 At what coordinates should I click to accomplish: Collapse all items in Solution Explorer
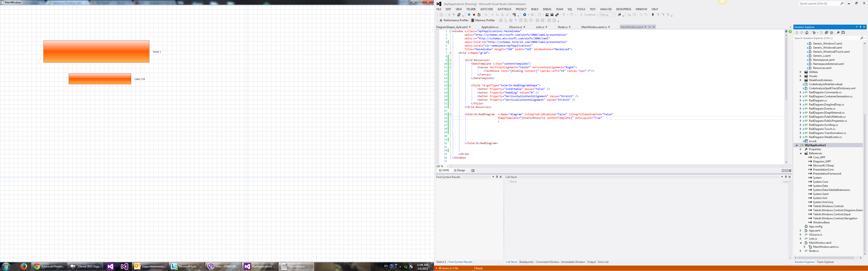(827, 33)
